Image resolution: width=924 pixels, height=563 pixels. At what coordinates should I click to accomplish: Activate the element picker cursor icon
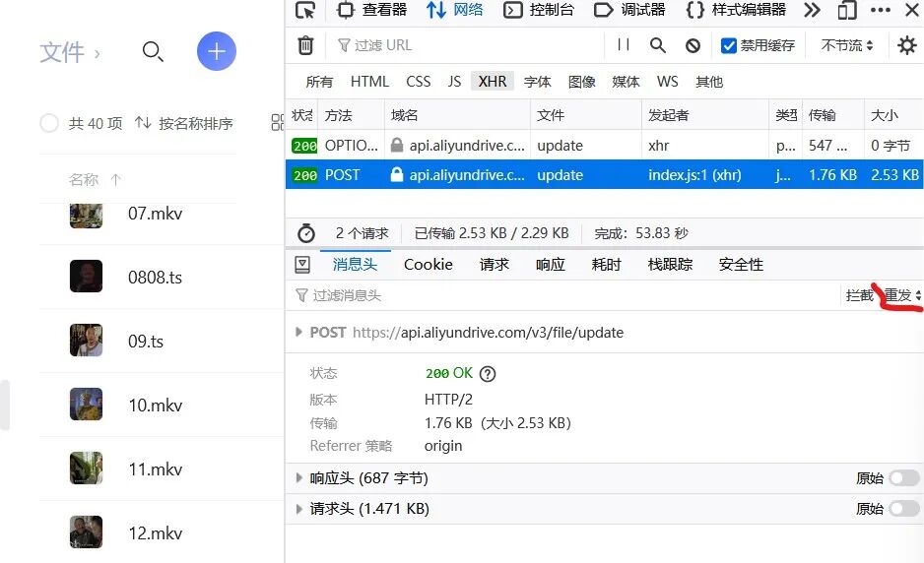(x=305, y=10)
